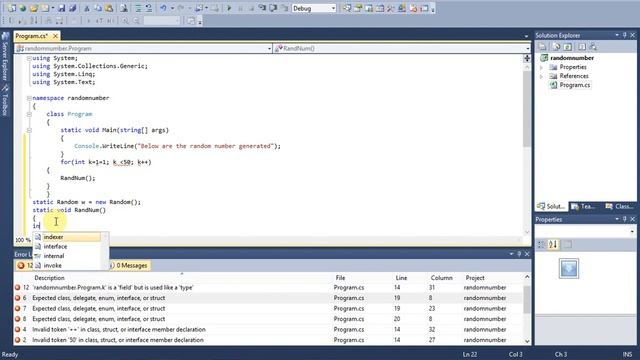Viewport: 640px width, 360px height.
Task: Toggle the 0 Messages filter button
Action: tap(130, 265)
